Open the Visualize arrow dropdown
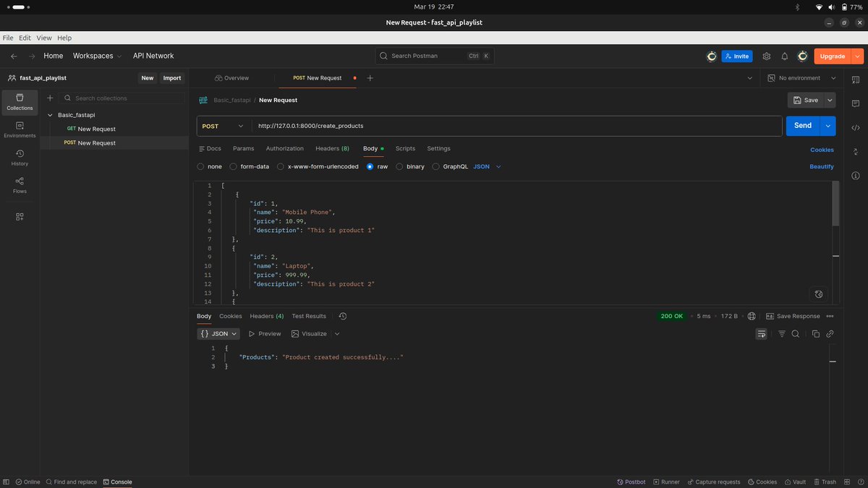This screenshot has width=868, height=488. point(337,334)
